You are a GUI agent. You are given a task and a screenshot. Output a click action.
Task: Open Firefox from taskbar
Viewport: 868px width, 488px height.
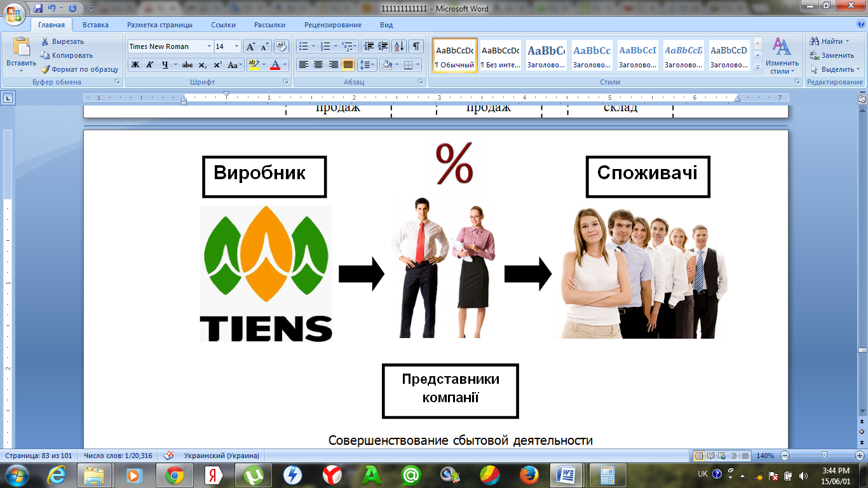pos(528,475)
